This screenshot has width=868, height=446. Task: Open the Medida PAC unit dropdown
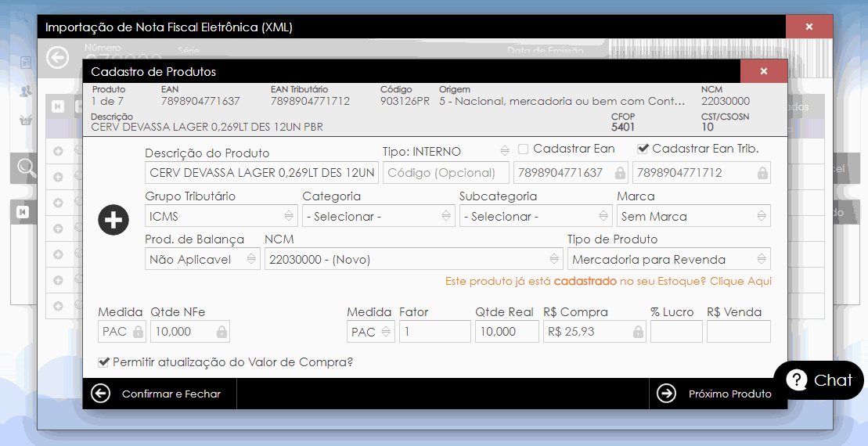pos(371,332)
